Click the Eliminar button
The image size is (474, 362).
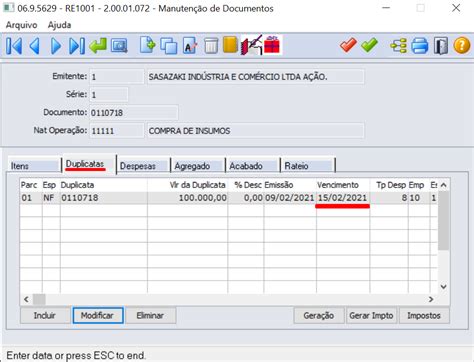coord(150,315)
